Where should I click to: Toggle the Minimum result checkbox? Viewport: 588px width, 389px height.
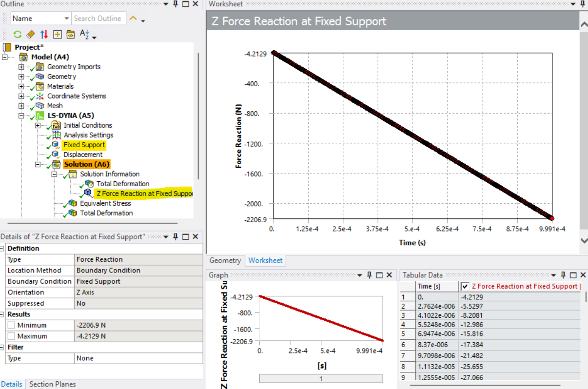pos(11,325)
